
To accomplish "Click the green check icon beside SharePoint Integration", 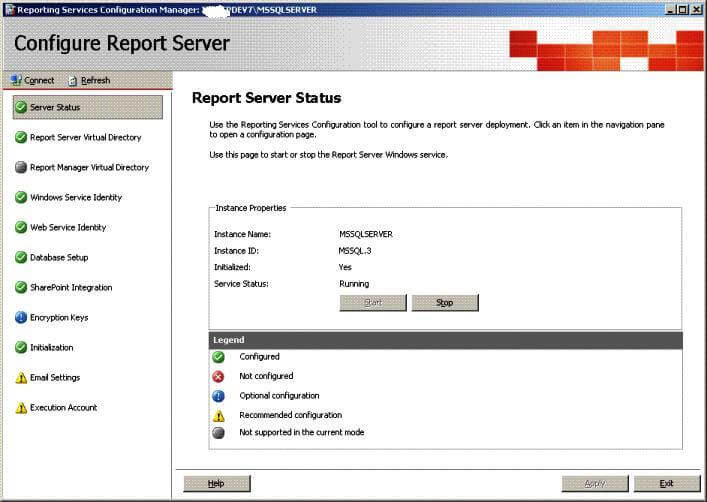I will click(21, 287).
